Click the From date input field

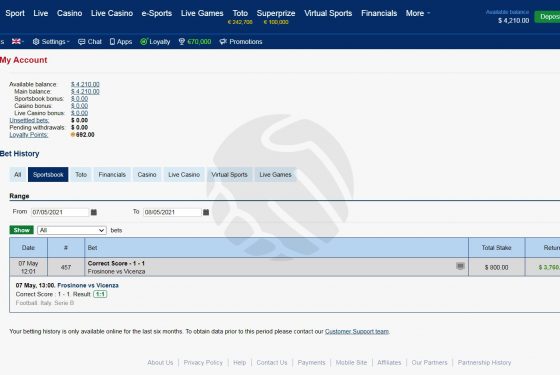click(60, 212)
